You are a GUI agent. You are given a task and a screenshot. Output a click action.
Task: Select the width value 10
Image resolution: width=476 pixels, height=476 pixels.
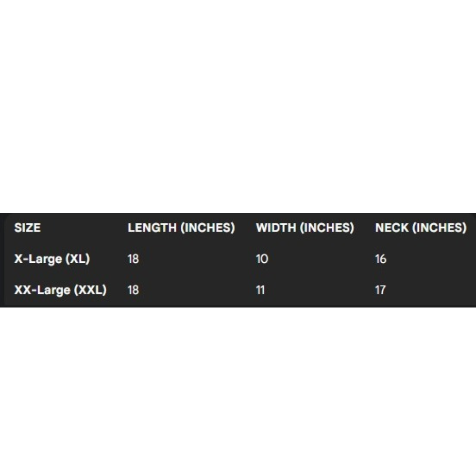pyautogui.click(x=262, y=259)
